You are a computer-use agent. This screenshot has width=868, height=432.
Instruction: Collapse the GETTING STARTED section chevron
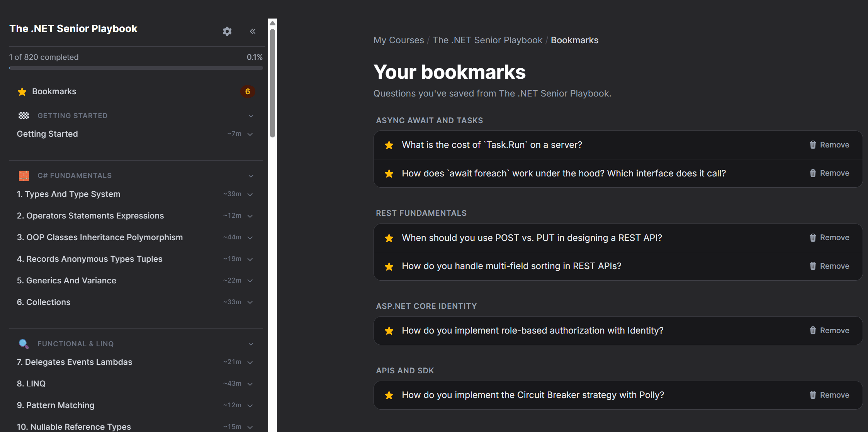click(x=251, y=116)
